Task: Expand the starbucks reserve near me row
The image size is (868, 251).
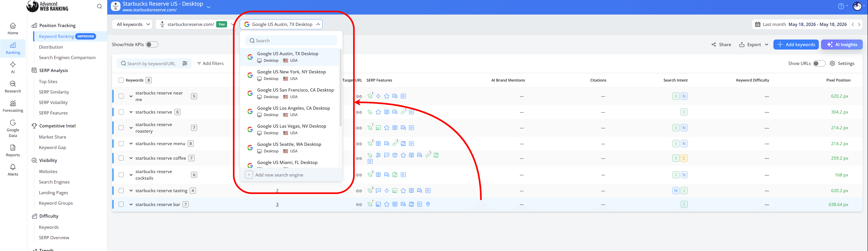Action: pos(131,96)
